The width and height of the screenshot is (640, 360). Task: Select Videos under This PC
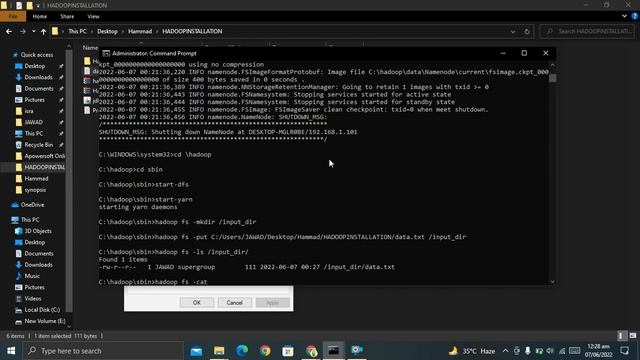33,298
